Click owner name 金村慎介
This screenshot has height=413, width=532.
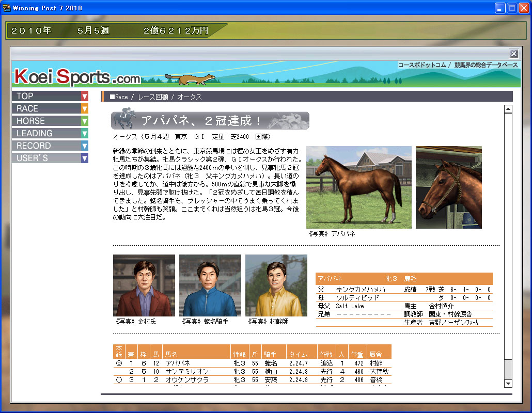click(441, 306)
